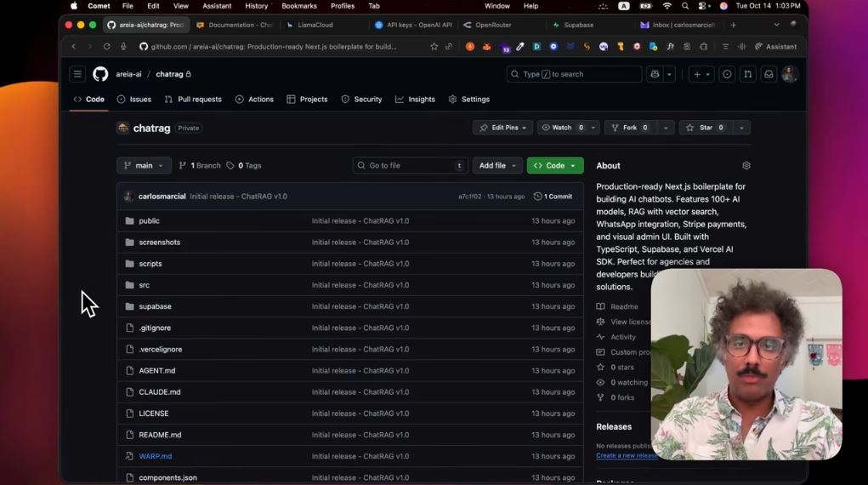The width and height of the screenshot is (868, 485).
Task: Expand the browser tab list chevron
Action: tap(777, 25)
